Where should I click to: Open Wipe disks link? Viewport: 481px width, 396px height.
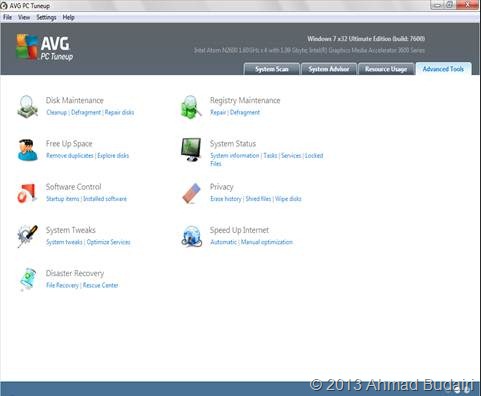[288, 199]
